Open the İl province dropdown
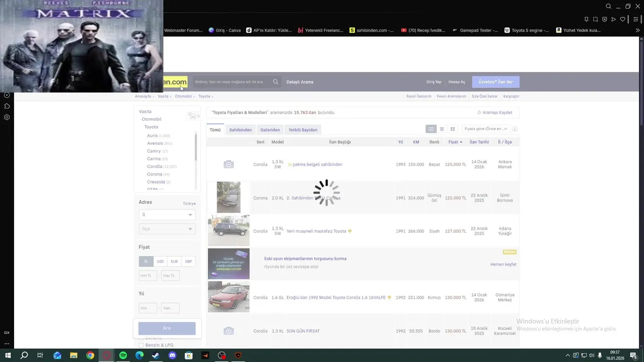Image resolution: width=644 pixels, height=362 pixels. [167, 215]
